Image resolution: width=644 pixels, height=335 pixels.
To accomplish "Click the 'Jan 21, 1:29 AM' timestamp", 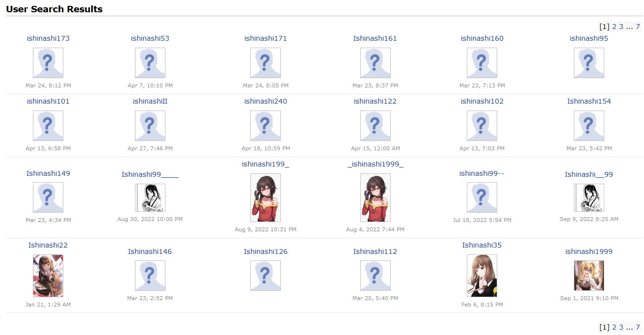I will [48, 305].
